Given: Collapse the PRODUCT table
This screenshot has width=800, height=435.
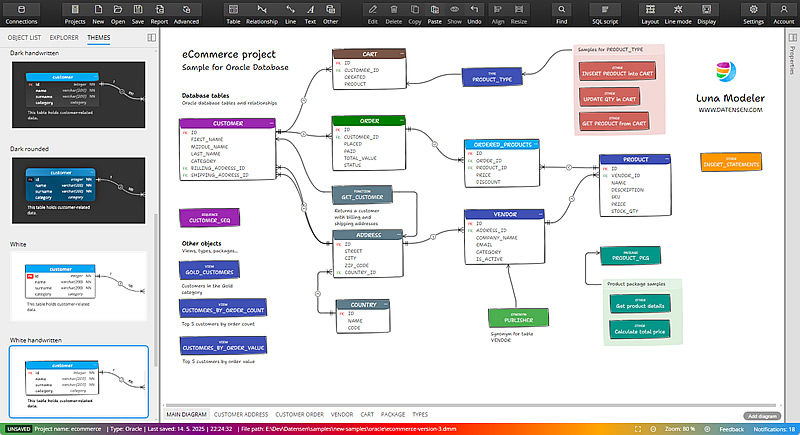Looking at the screenshot, I should coord(666,159).
